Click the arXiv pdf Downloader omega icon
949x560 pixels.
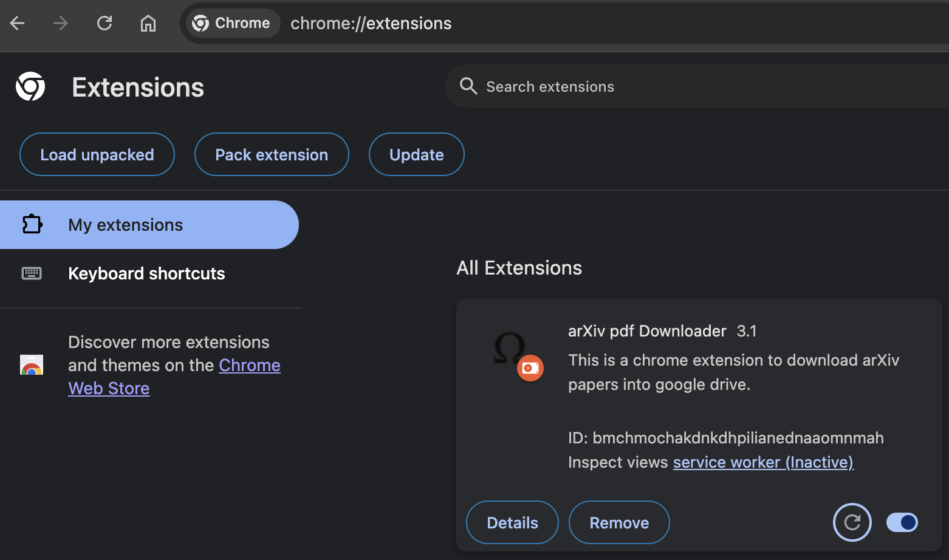pos(509,348)
